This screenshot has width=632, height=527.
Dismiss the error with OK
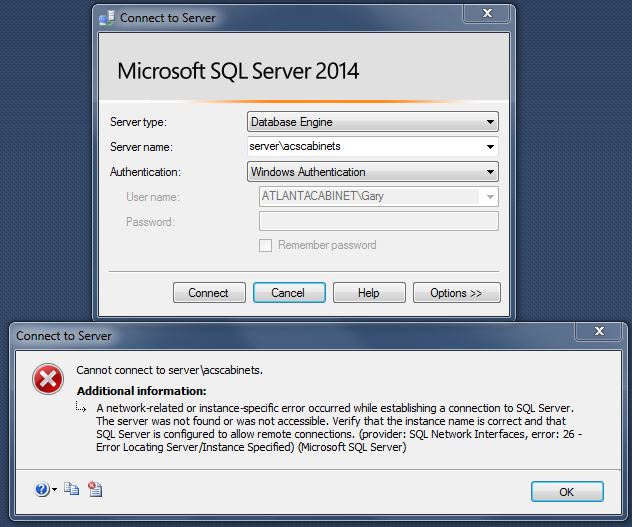[567, 492]
